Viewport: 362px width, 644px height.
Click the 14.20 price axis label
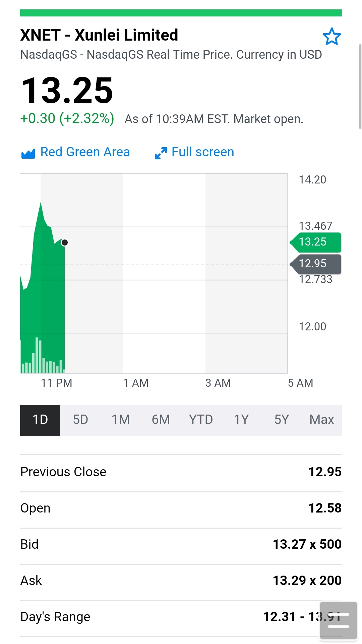click(x=312, y=180)
